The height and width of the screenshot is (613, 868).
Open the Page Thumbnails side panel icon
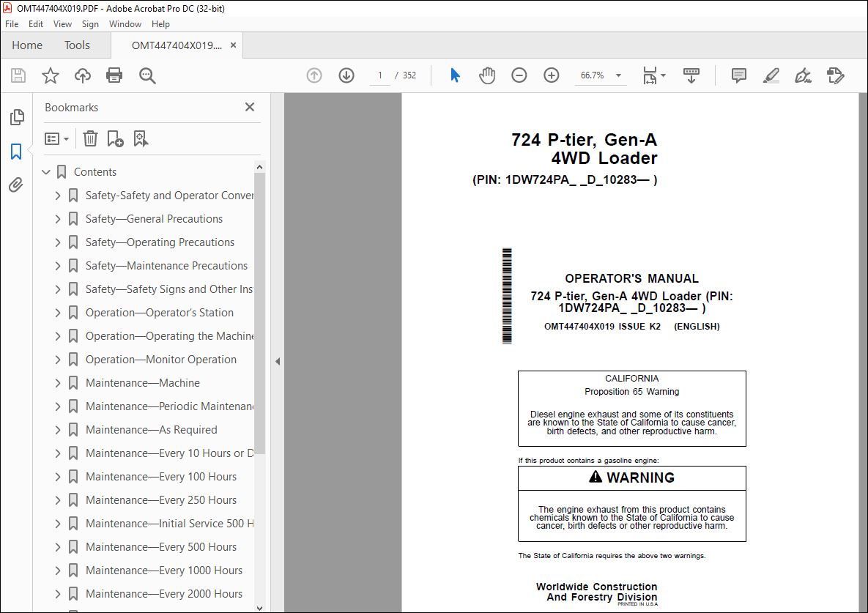coord(17,116)
